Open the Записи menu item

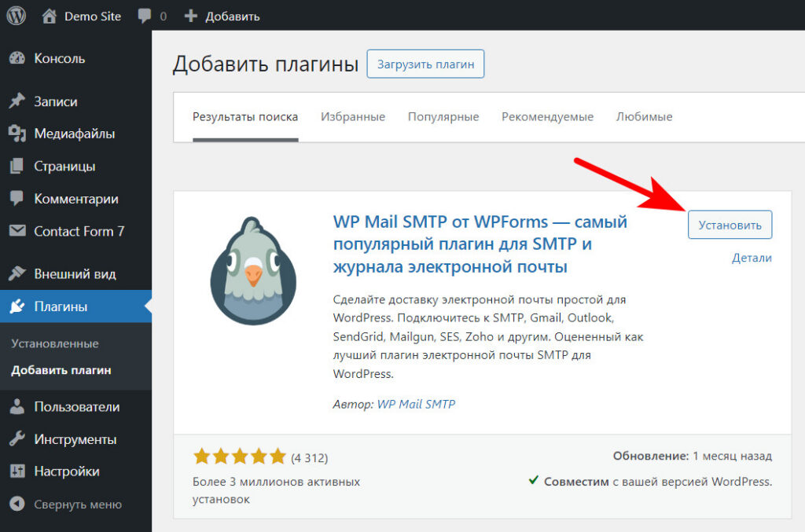tap(76, 101)
